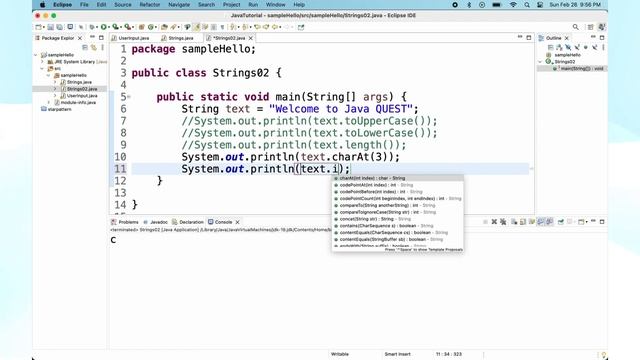This screenshot has height=360, width=640.
Task: Expand the UserInput.java tree node
Action: tap(55, 96)
